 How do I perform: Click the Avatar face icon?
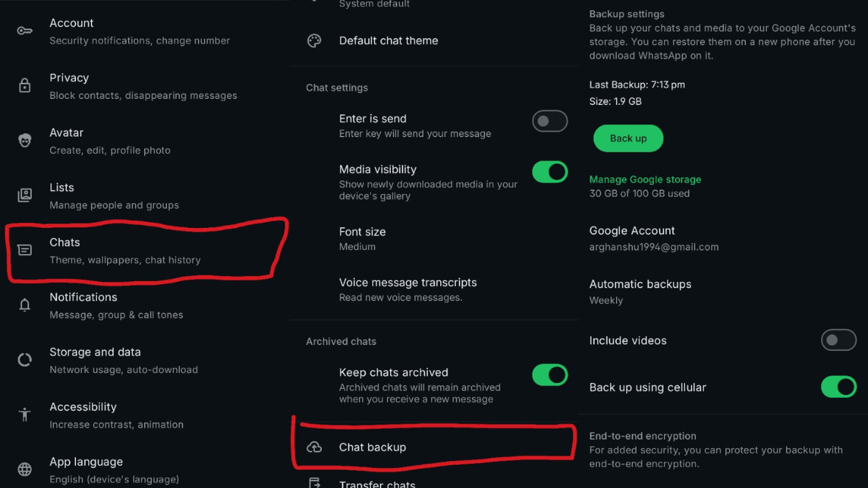(24, 141)
